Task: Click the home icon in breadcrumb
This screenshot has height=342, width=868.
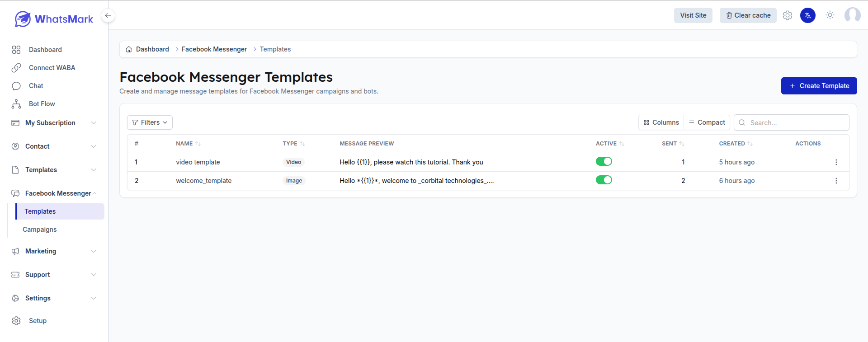Action: (129, 49)
